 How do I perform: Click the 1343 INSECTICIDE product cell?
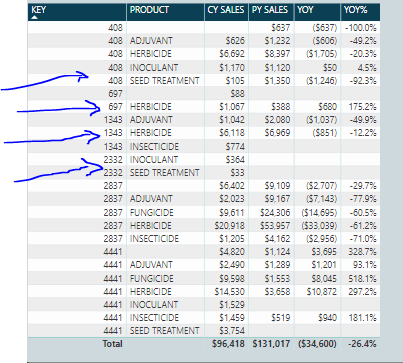(154, 146)
